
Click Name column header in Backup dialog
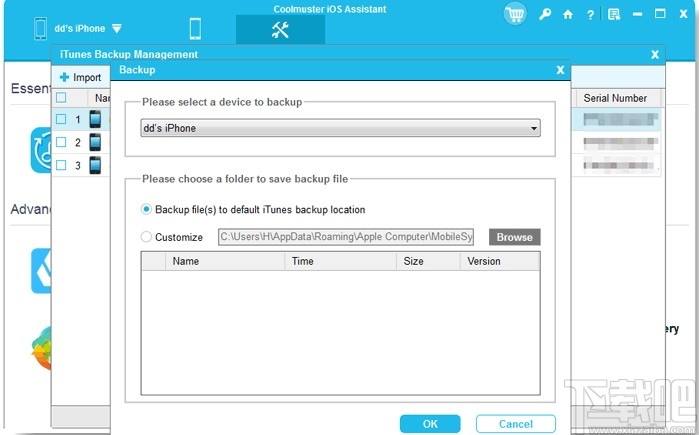(225, 261)
